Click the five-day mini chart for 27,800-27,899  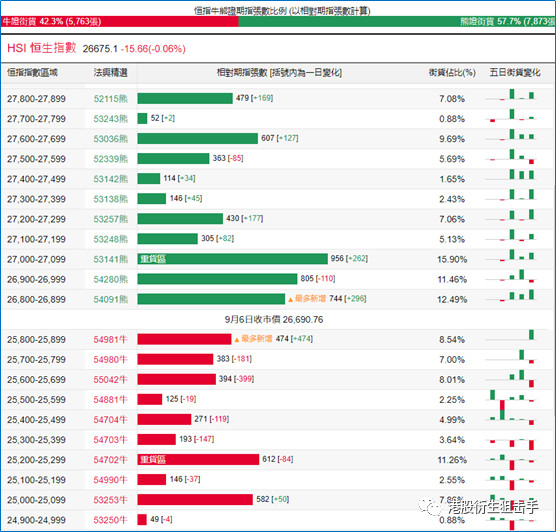pos(511,95)
